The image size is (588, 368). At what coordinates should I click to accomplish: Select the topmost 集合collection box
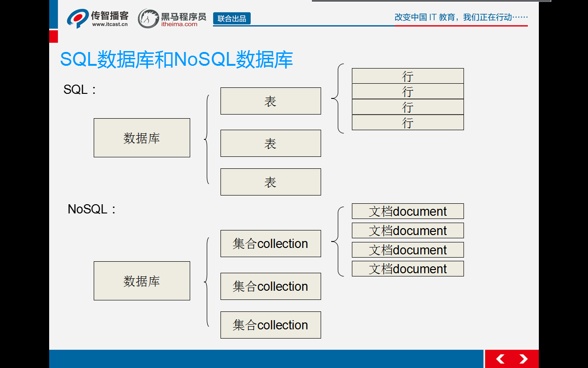pos(271,244)
